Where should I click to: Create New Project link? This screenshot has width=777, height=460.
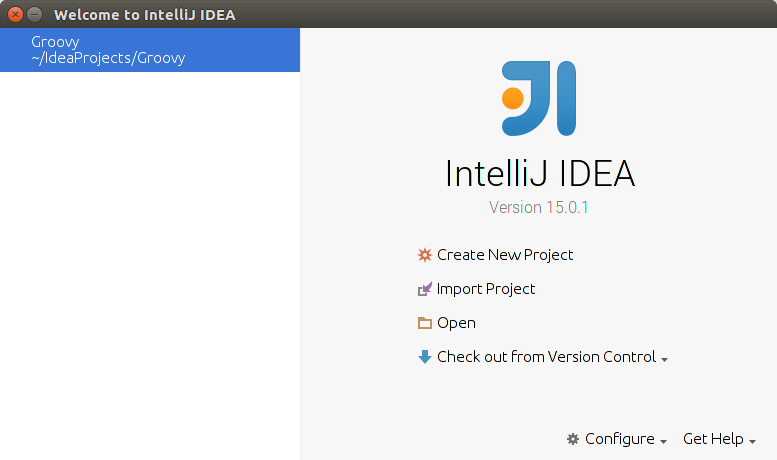click(505, 255)
